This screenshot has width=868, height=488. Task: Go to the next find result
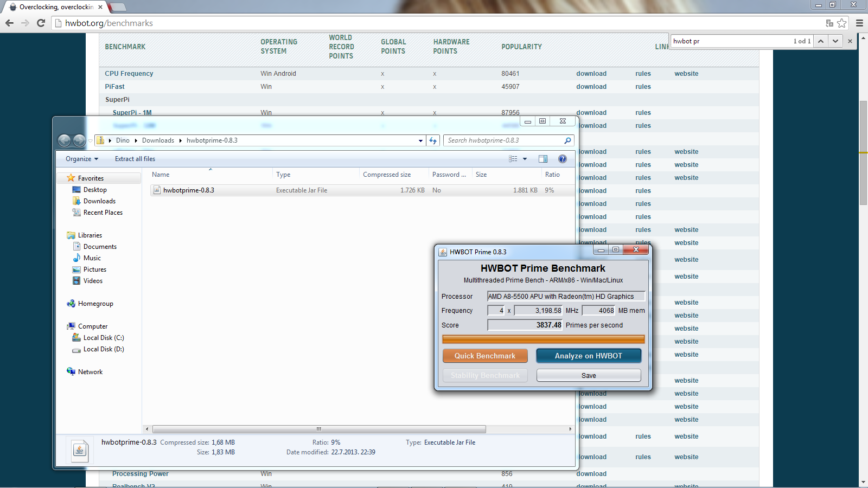835,41
